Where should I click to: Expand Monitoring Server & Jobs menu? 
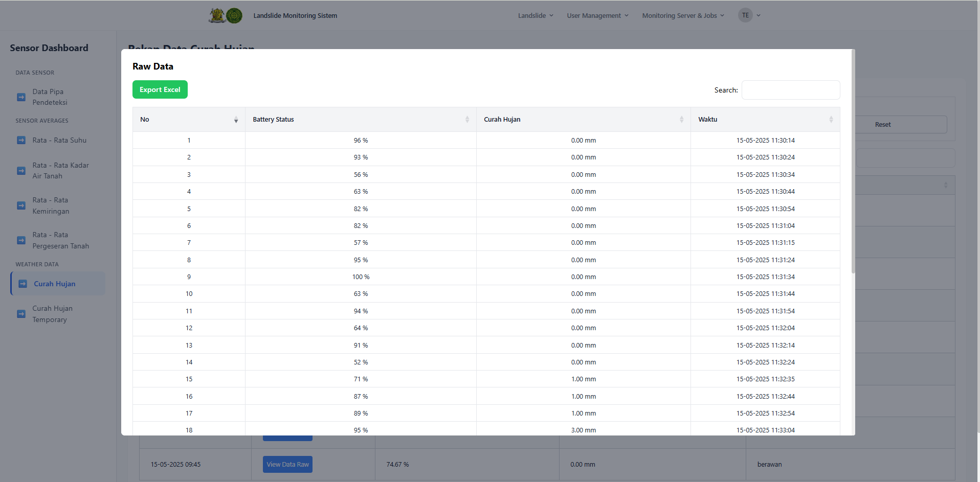[683, 15]
